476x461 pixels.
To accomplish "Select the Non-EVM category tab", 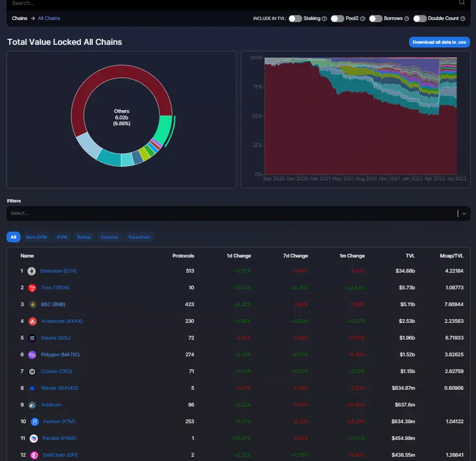I will pos(37,237).
